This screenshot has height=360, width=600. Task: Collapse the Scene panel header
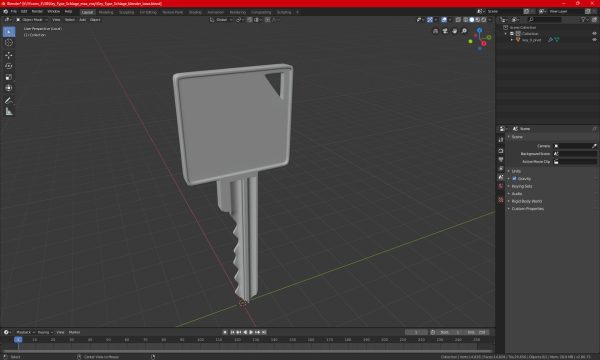517,137
